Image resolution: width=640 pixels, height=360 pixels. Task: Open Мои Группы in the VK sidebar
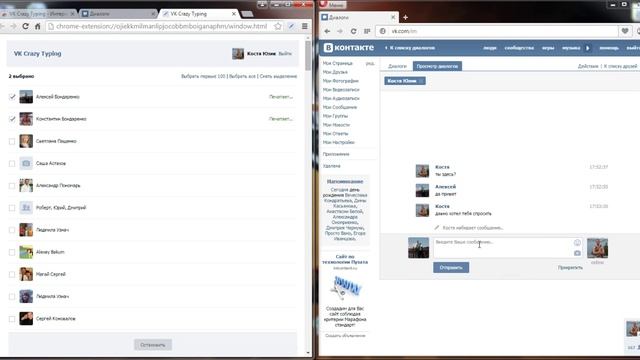pos(335,116)
